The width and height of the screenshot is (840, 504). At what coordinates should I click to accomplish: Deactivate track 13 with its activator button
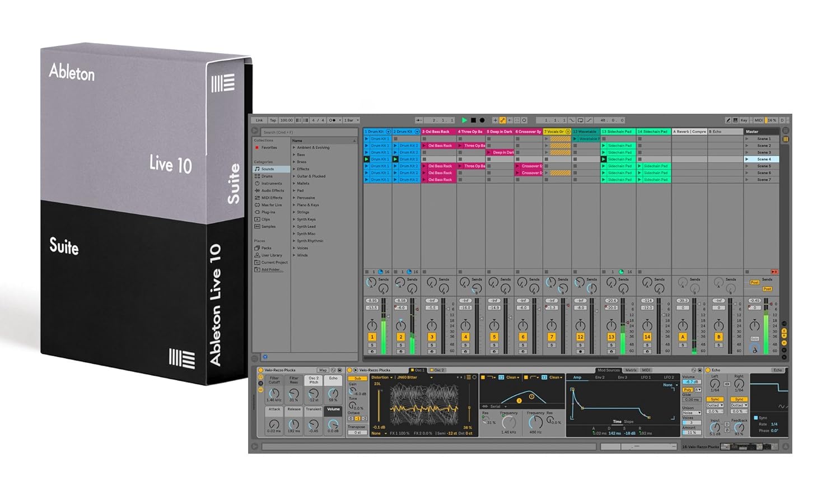(x=611, y=337)
